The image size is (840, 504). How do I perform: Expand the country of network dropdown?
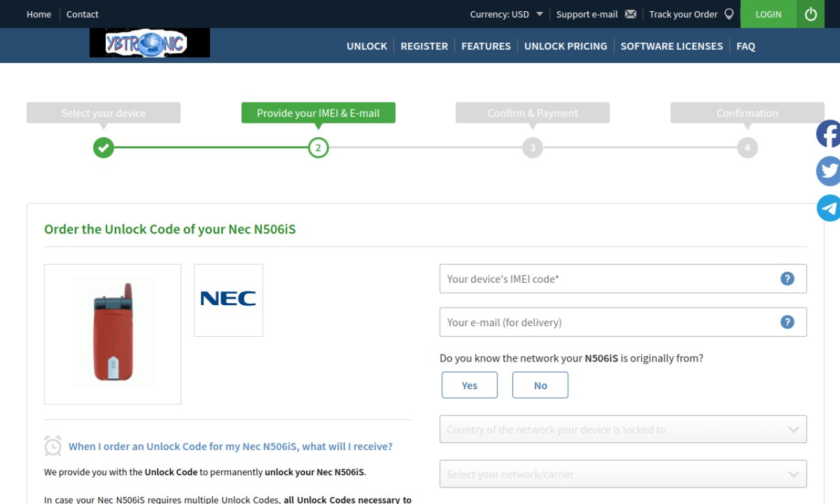click(x=623, y=429)
